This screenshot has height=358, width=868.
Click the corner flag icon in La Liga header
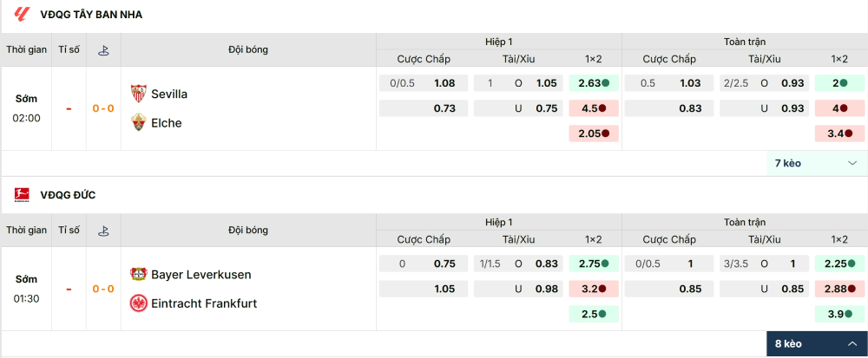point(103,50)
